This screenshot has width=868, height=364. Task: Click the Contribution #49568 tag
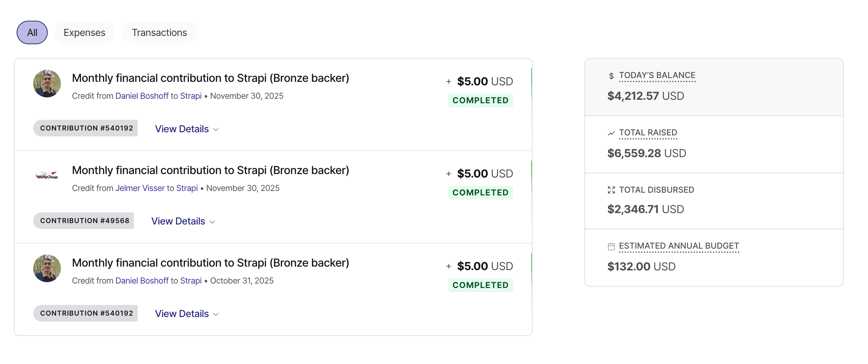point(84,221)
